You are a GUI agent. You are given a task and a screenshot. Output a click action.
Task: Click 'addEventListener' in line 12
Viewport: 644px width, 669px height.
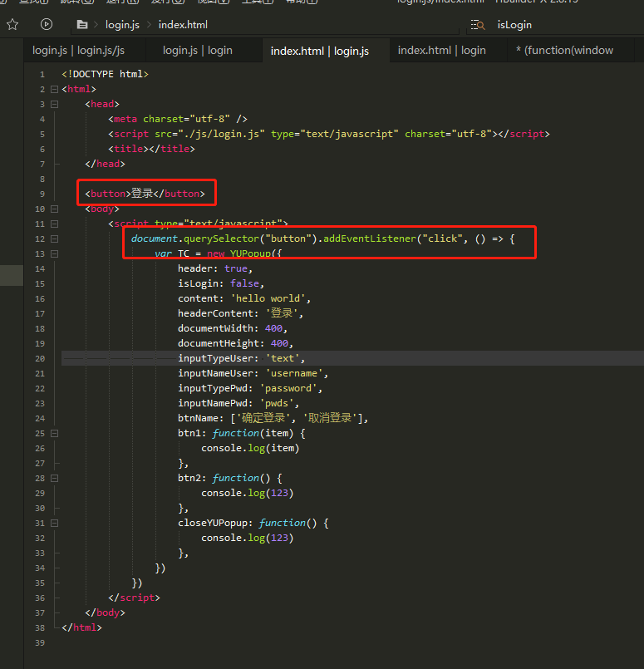369,239
